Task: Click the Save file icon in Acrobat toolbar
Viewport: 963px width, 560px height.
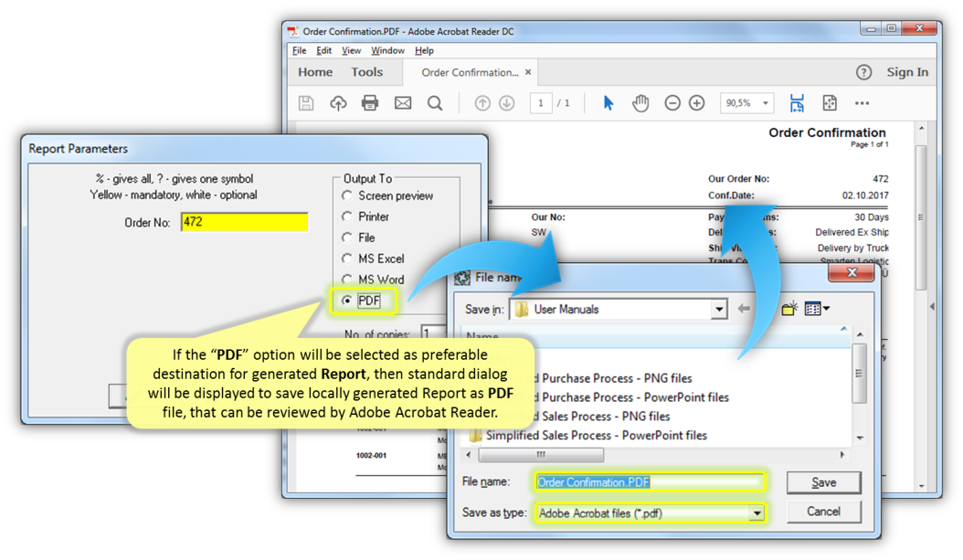Action: 306,103
